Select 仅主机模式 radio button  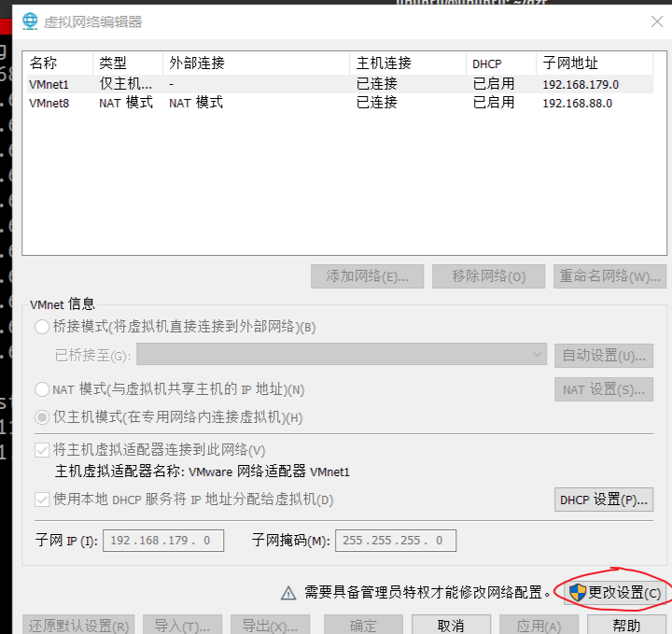tap(42, 417)
